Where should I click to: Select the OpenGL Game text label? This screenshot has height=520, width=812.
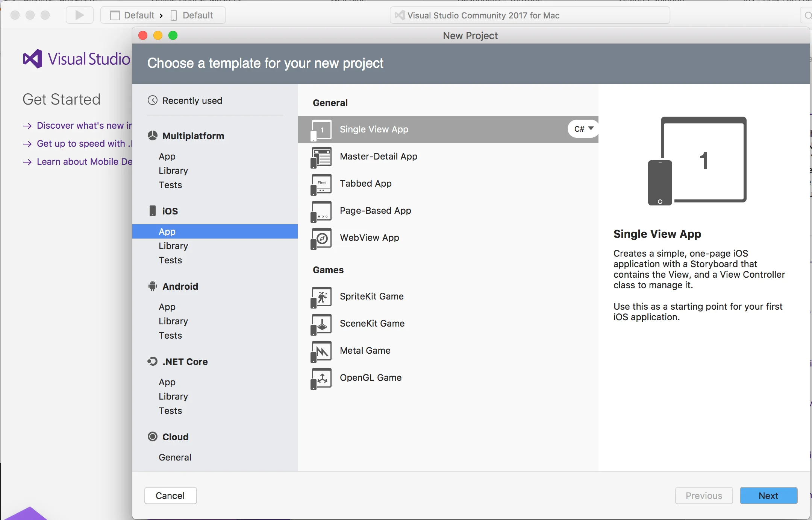tap(371, 377)
